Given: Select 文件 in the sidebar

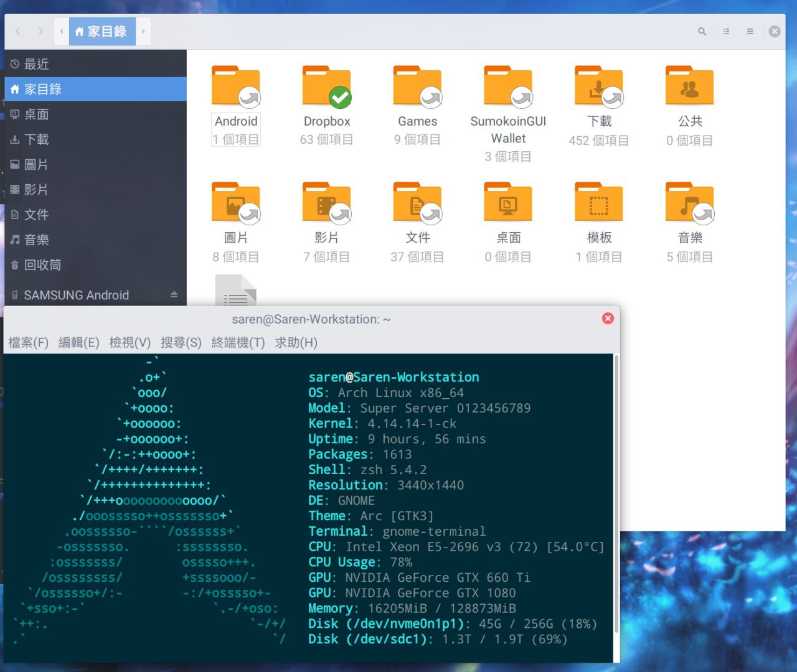Looking at the screenshot, I should coord(95,215).
